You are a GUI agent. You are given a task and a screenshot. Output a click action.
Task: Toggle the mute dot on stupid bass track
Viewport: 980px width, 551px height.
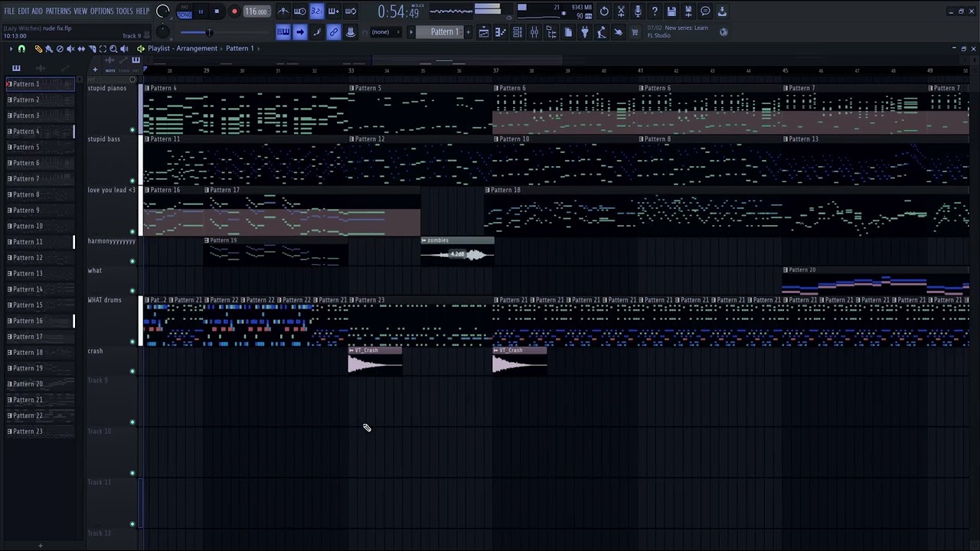click(x=132, y=181)
